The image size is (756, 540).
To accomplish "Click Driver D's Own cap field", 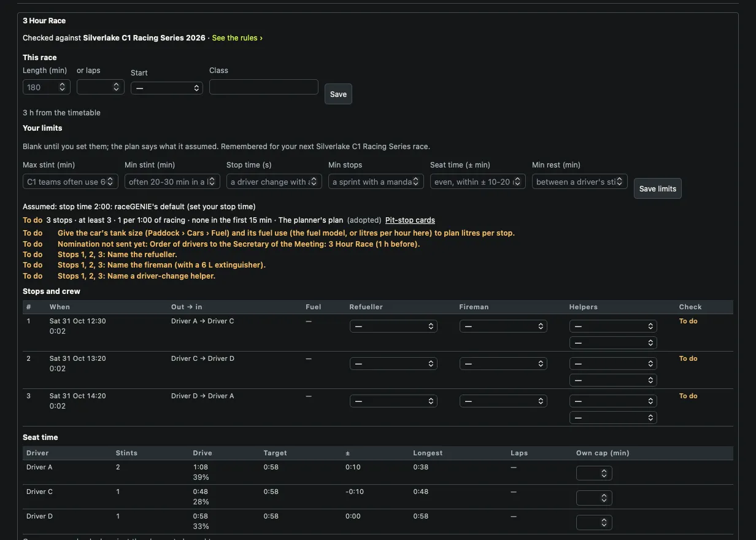I will pyautogui.click(x=594, y=522).
